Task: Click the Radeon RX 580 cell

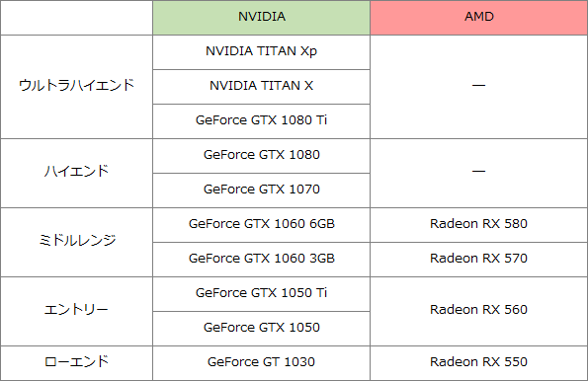Action: tap(479, 225)
